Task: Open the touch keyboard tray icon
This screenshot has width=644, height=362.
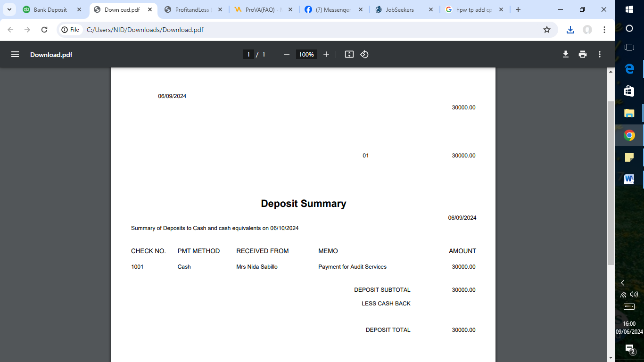Action: [x=629, y=307]
